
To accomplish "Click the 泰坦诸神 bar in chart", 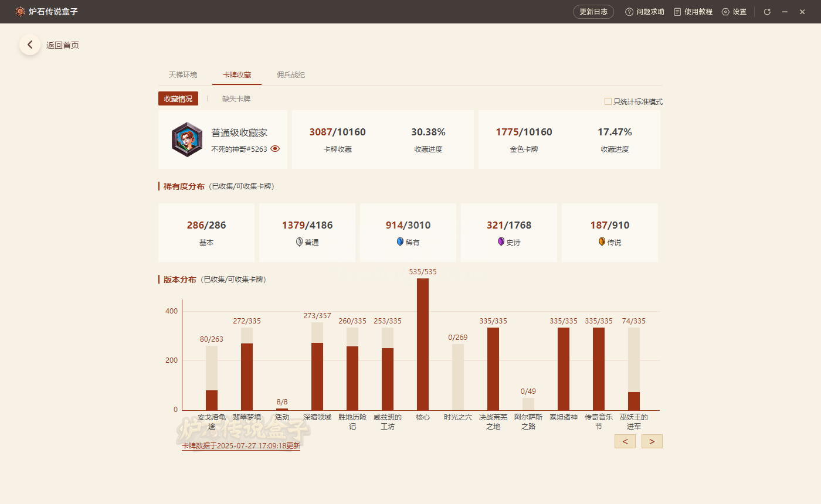I will coord(564,369).
